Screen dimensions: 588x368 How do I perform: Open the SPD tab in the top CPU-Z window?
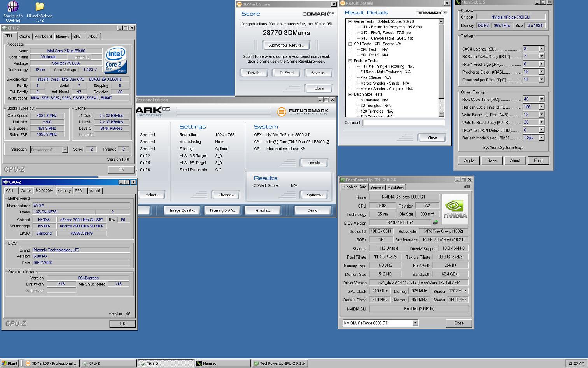[x=77, y=36]
